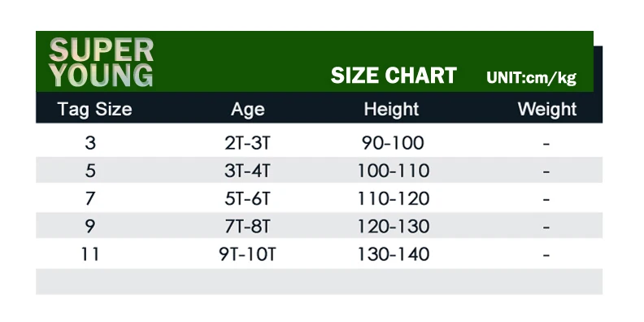Click tag size 11 cell
The height and width of the screenshot is (322, 644).
tap(90, 255)
